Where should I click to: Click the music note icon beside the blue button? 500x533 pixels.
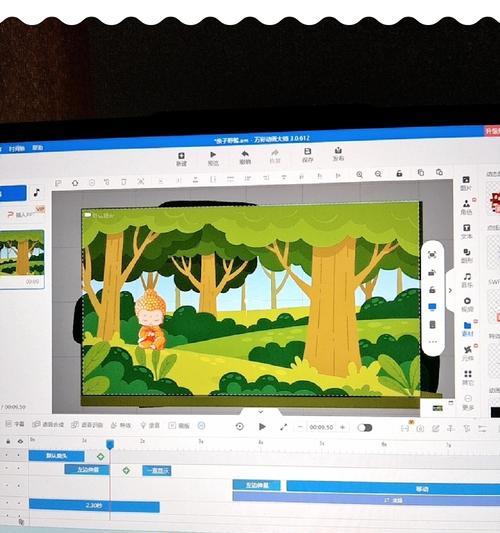point(37,193)
